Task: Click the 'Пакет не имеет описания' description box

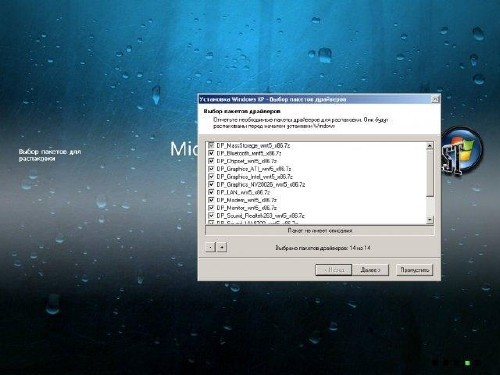Action: pyautogui.click(x=320, y=231)
